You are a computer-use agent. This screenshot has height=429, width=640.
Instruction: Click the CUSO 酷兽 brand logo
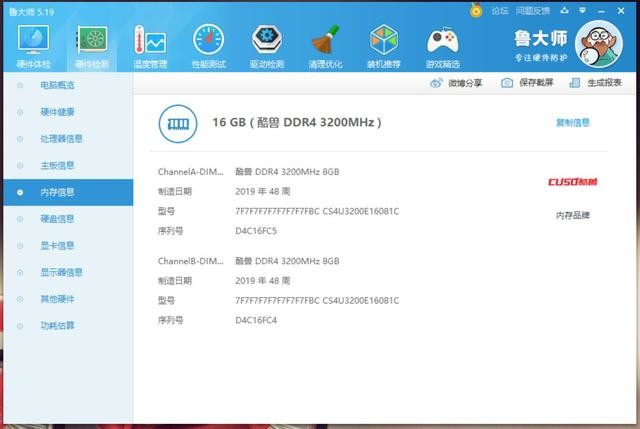coord(572,182)
